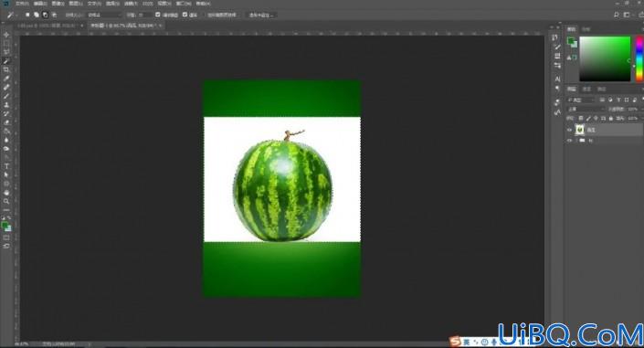Select the Move tool
The width and height of the screenshot is (644, 348).
[x=6, y=36]
